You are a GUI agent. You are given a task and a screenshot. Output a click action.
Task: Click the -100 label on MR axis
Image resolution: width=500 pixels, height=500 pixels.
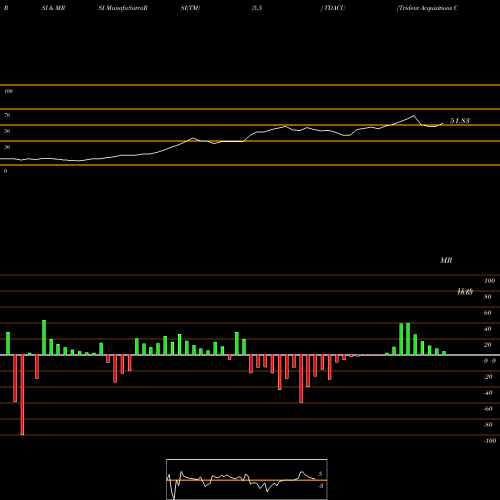[490, 441]
